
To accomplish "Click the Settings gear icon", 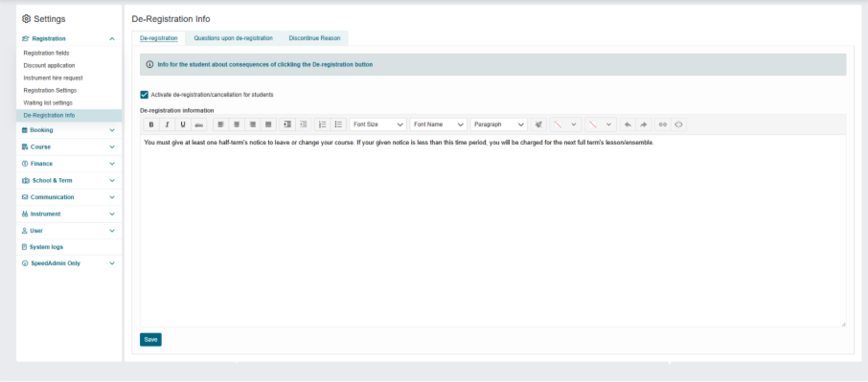I will pos(26,19).
